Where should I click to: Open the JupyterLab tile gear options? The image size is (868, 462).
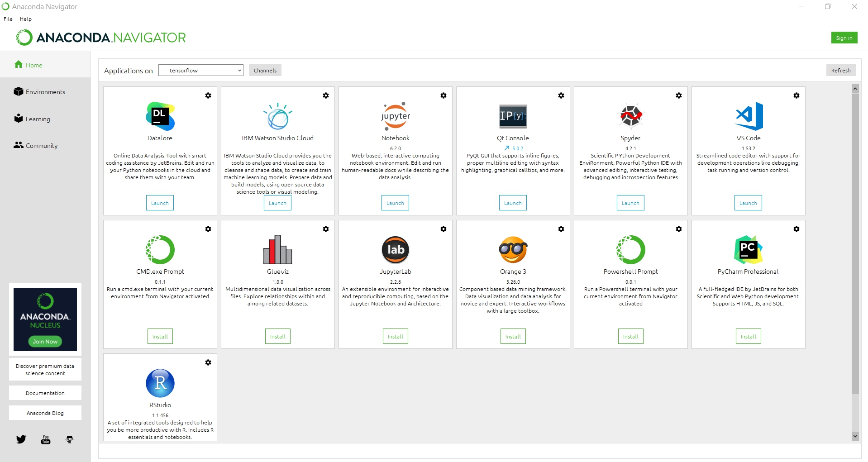pyautogui.click(x=444, y=229)
